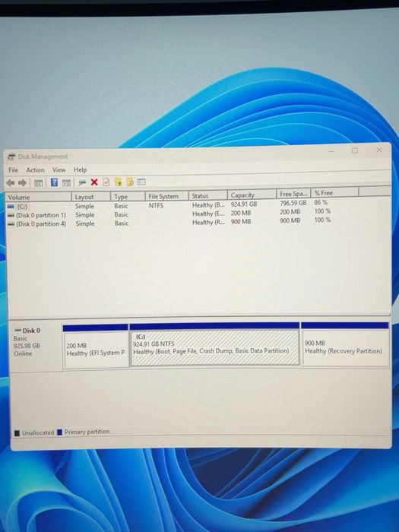Minimize the Disk Management window
The image size is (399, 532).
point(331,151)
